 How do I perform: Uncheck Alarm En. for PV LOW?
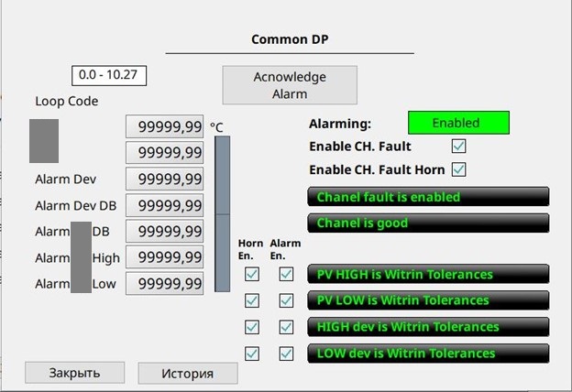pyautogui.click(x=286, y=300)
